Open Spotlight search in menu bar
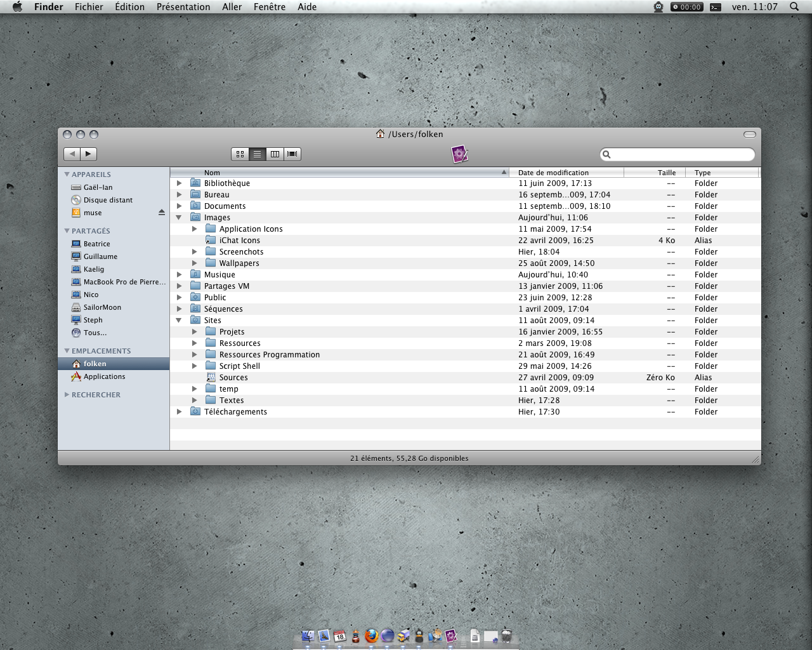 [794, 7]
